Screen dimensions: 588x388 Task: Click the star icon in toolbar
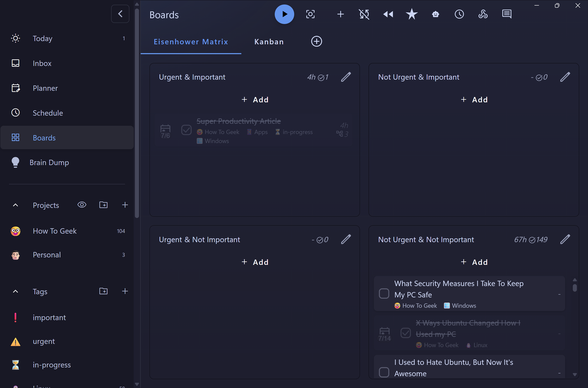tap(412, 14)
